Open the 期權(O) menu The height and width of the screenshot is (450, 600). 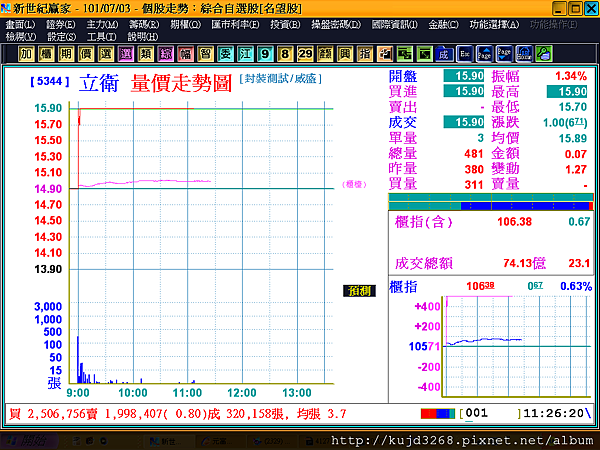coord(186,25)
